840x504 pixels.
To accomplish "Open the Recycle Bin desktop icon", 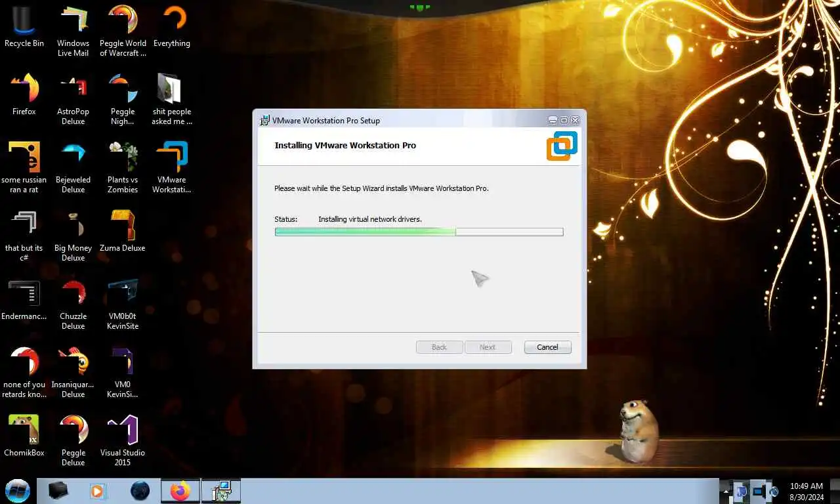I will (24, 27).
